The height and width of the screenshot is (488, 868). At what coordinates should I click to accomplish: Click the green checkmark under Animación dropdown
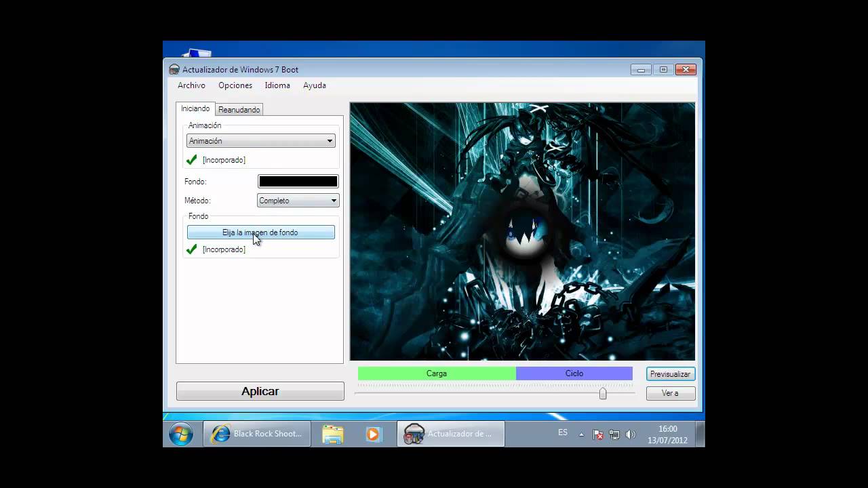(192, 160)
